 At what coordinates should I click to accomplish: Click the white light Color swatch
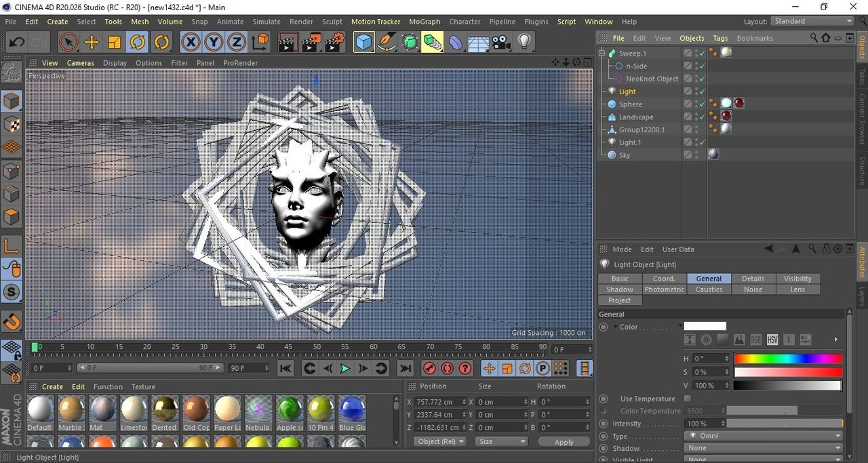[705, 327]
